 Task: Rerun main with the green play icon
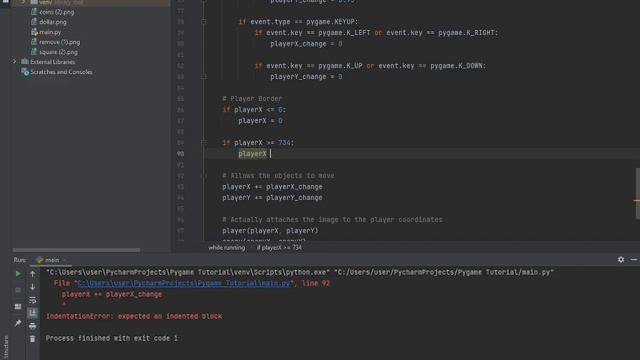pyautogui.click(x=18, y=274)
